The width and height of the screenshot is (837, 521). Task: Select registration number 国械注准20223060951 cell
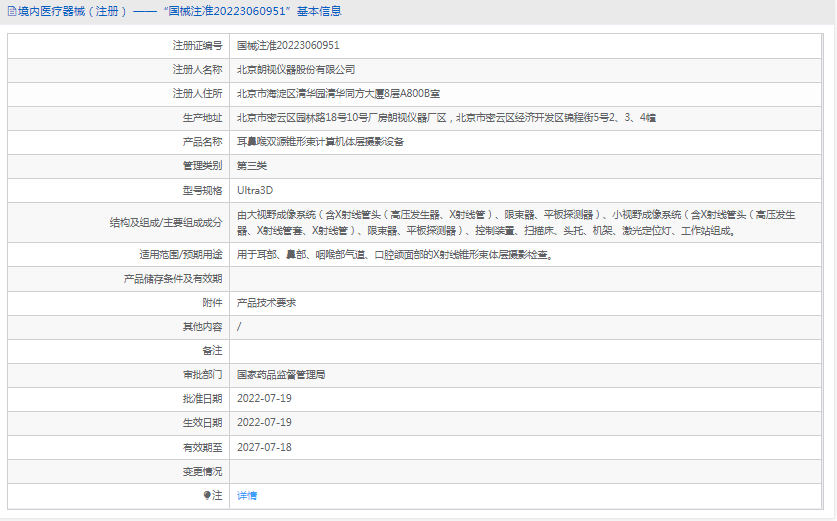288,46
